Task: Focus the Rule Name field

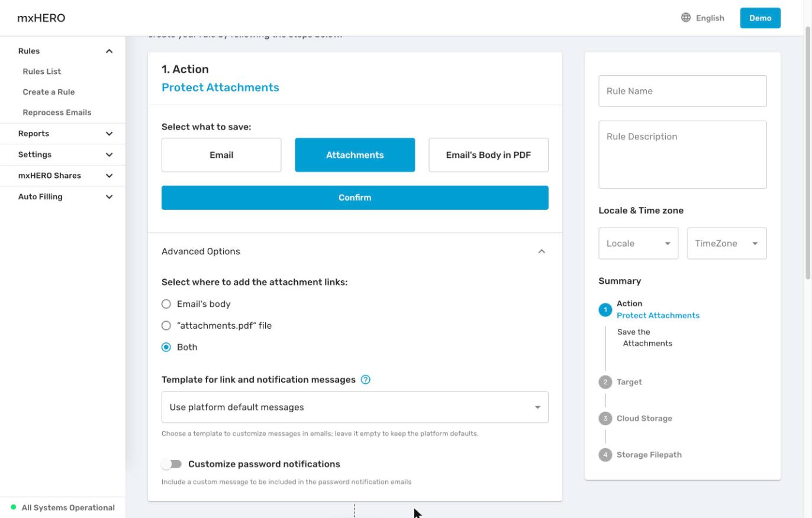Action: tap(682, 91)
